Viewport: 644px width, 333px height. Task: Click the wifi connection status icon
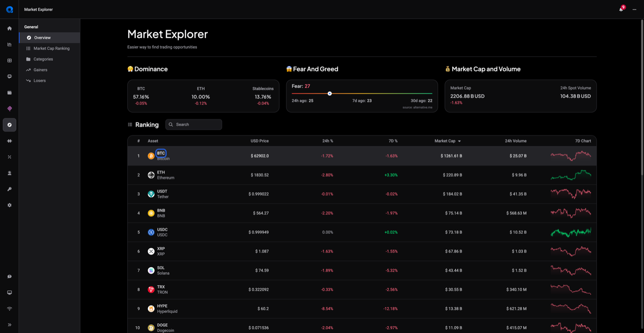pyautogui.click(x=9, y=309)
